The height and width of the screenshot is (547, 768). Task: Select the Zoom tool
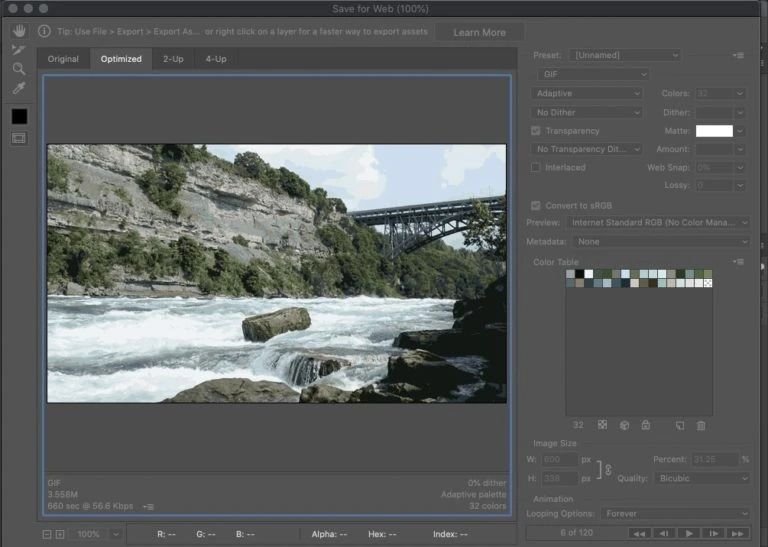[x=18, y=69]
